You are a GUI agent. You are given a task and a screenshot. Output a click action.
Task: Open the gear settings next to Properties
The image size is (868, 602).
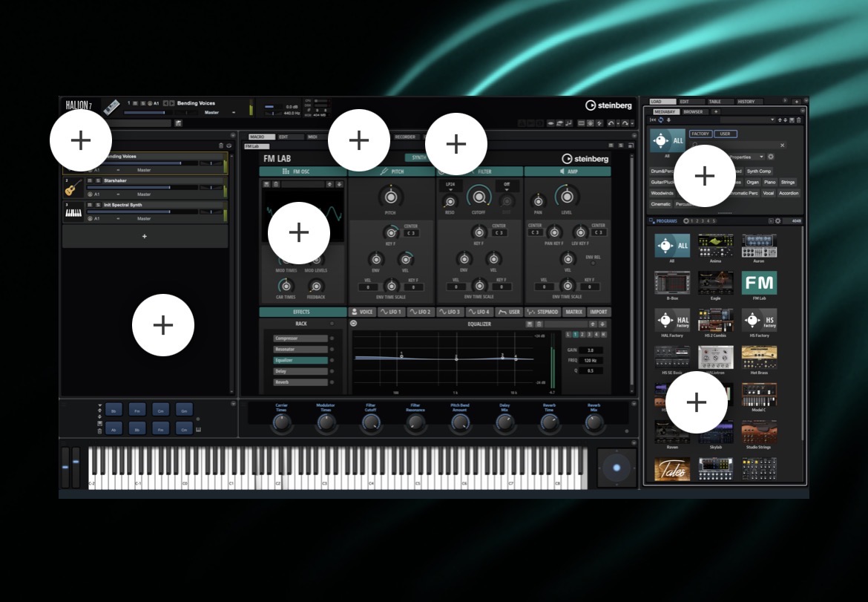pyautogui.click(x=771, y=157)
